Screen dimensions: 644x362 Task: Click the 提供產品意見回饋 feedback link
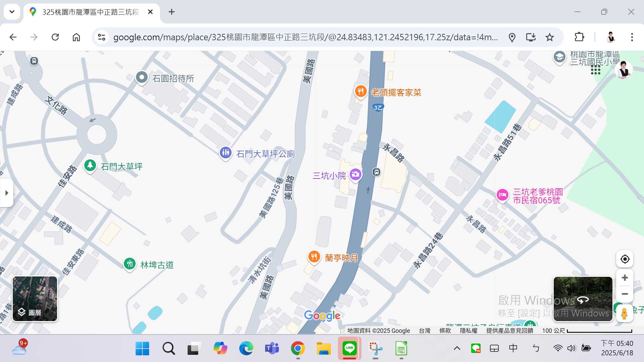(x=509, y=330)
